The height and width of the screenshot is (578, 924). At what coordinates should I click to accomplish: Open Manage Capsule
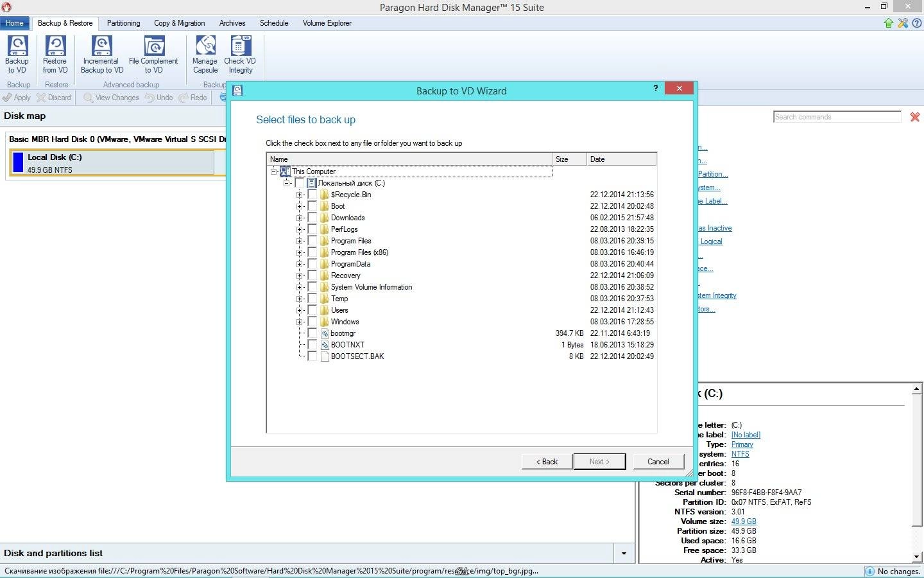(x=205, y=55)
